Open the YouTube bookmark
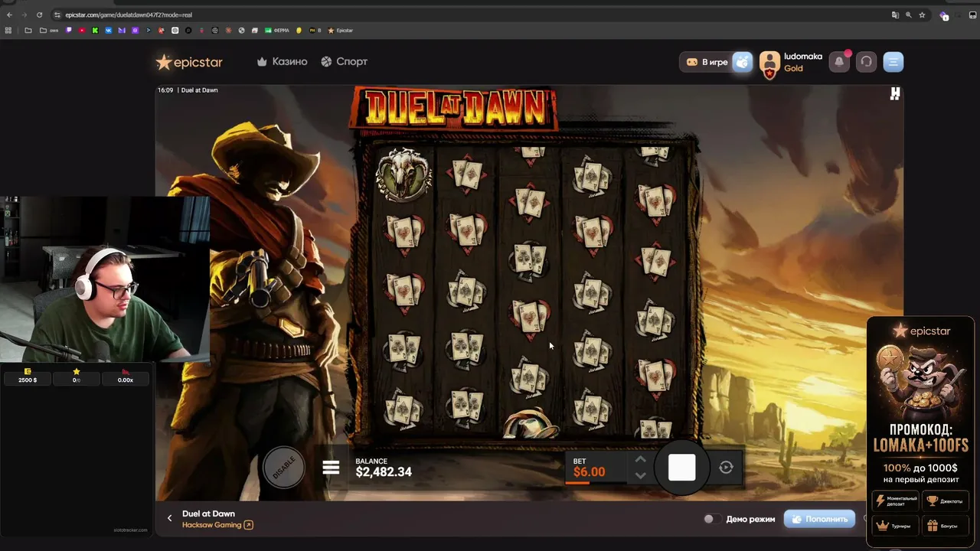Image resolution: width=980 pixels, height=551 pixels. click(82, 31)
